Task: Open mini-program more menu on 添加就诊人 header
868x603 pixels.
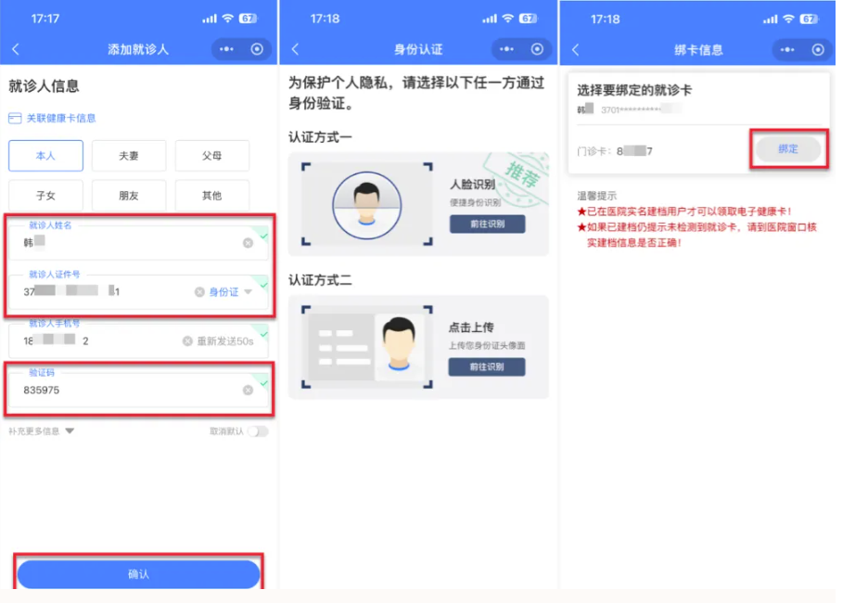Action: click(227, 49)
